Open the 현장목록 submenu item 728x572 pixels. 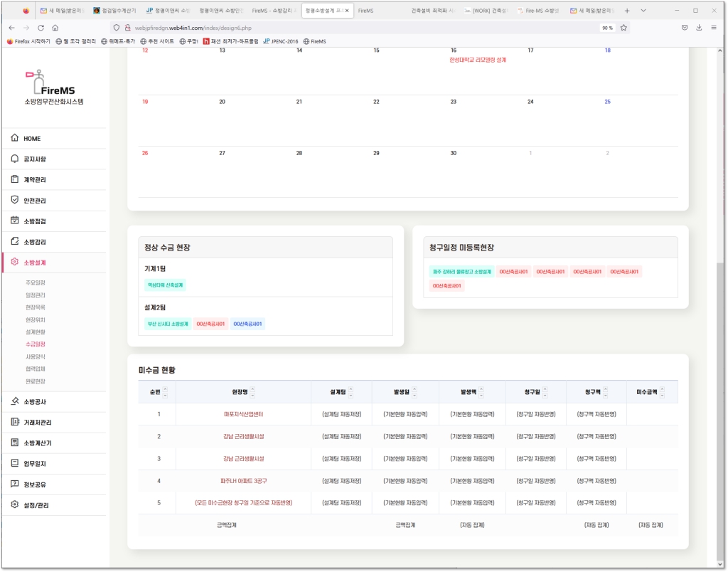pyautogui.click(x=36, y=307)
